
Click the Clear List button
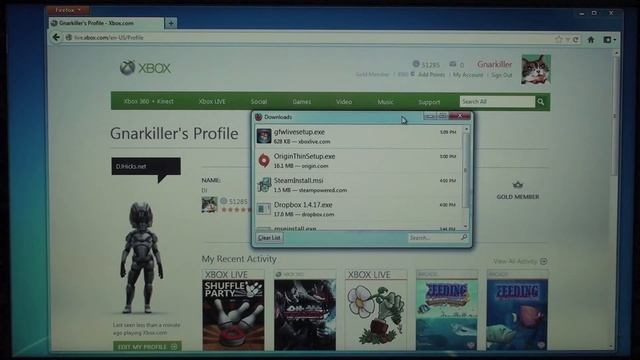click(x=269, y=238)
